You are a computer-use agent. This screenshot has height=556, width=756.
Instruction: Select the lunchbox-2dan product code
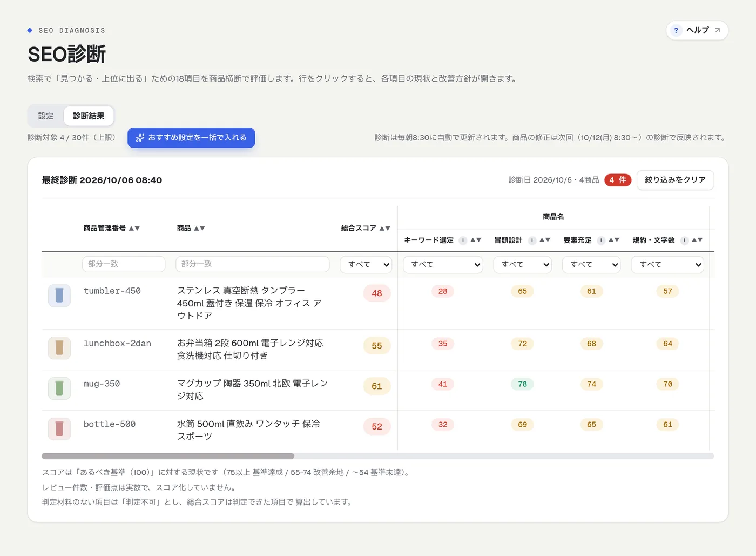click(x=117, y=344)
